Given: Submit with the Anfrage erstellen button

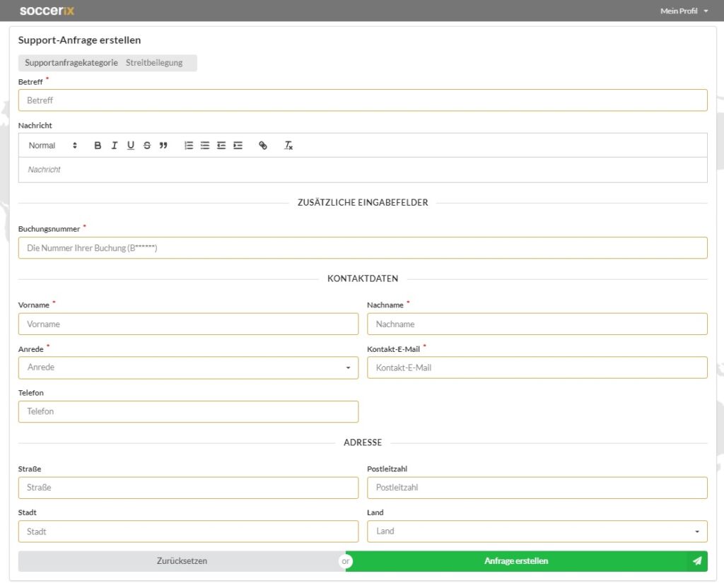Looking at the screenshot, I should click(516, 561).
